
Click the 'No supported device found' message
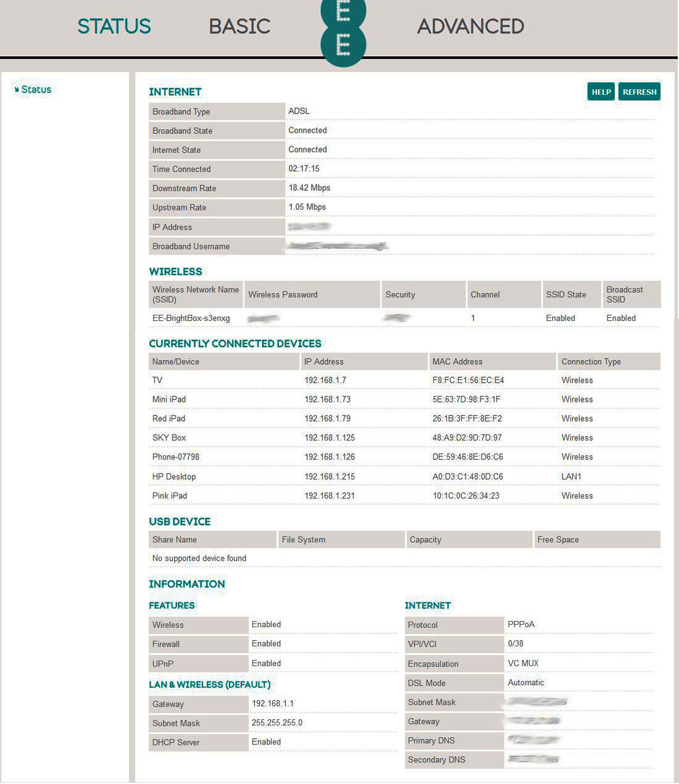pyautogui.click(x=199, y=558)
